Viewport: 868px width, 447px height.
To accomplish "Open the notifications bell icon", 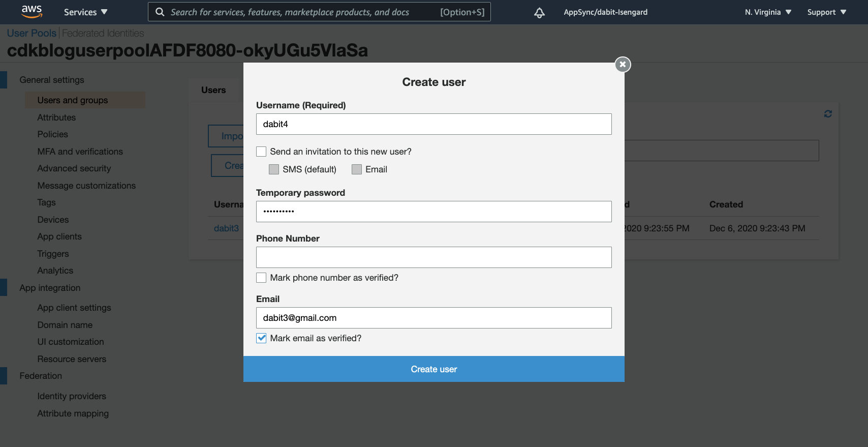I will [x=540, y=13].
